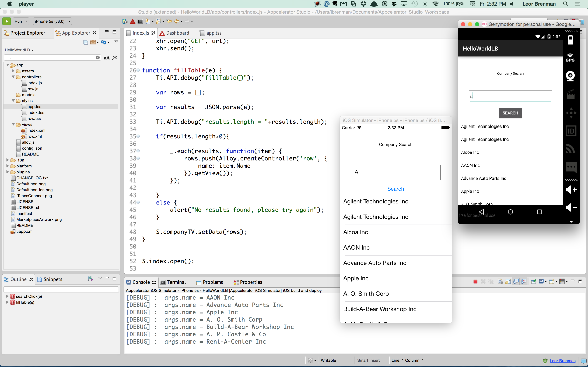Click the red Terminate console button
This screenshot has width=588, height=367.
tap(475, 282)
